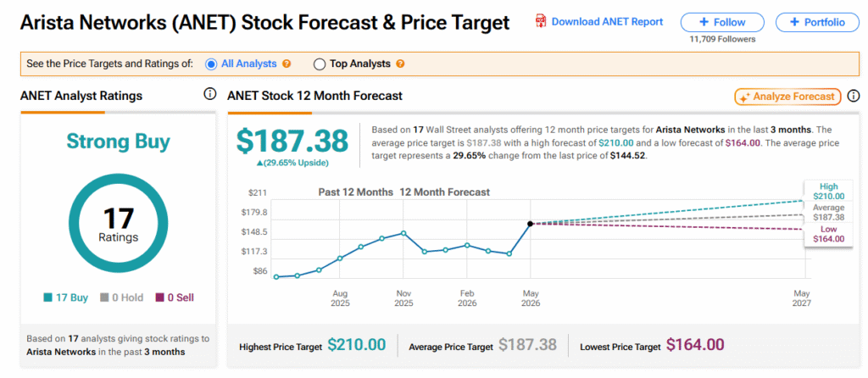Click the teal 17 Buy legend swatch
The height and width of the screenshot is (378, 868).
[x=47, y=297]
